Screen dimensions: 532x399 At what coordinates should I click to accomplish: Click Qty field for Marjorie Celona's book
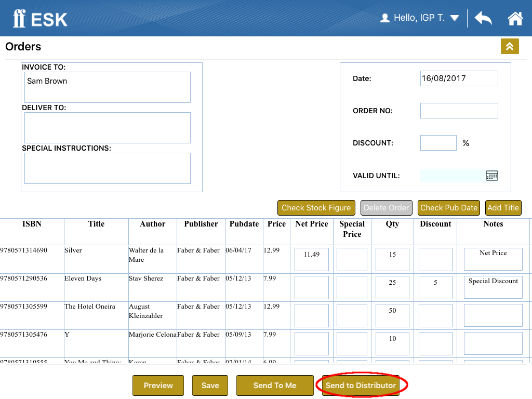point(392,344)
